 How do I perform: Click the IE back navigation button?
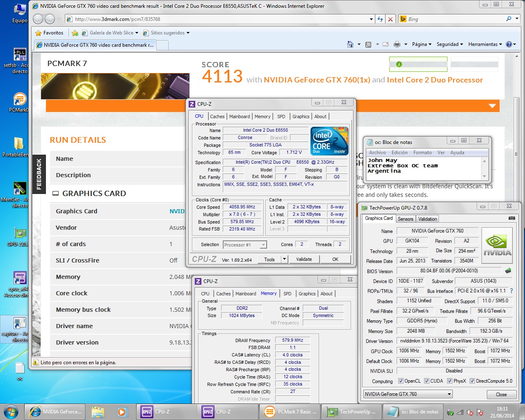[38, 19]
